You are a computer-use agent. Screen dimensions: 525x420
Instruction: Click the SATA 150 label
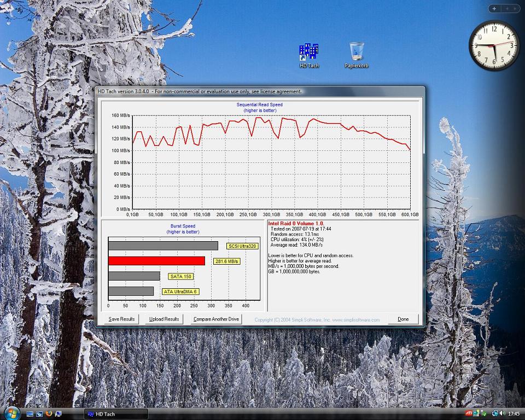[x=181, y=276]
